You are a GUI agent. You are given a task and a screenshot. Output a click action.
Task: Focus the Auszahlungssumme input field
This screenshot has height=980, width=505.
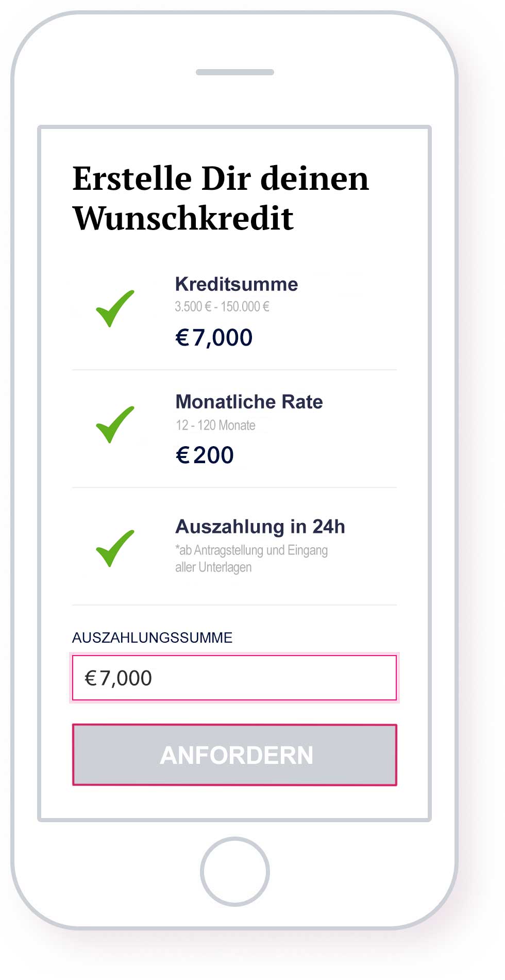pos(234,678)
